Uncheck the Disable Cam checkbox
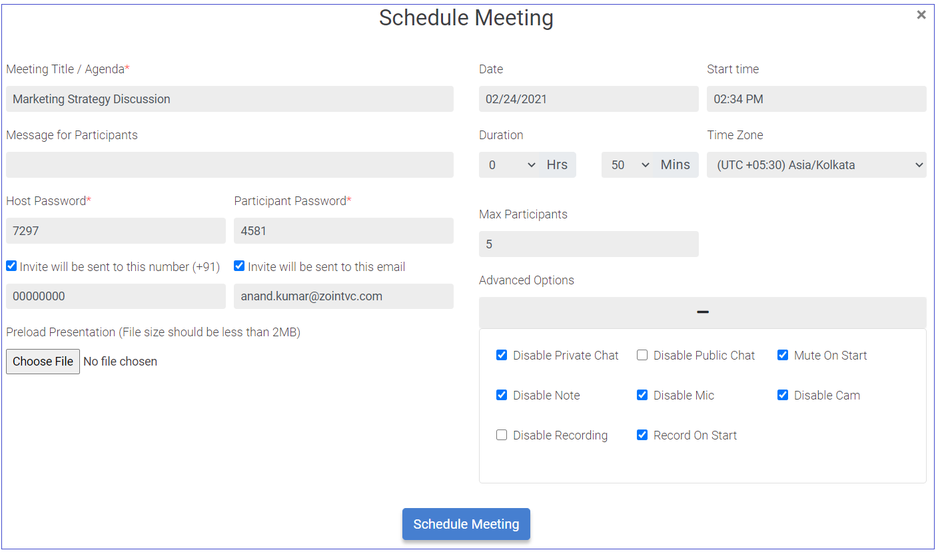Screen dimensions: 936x560 point(782,395)
